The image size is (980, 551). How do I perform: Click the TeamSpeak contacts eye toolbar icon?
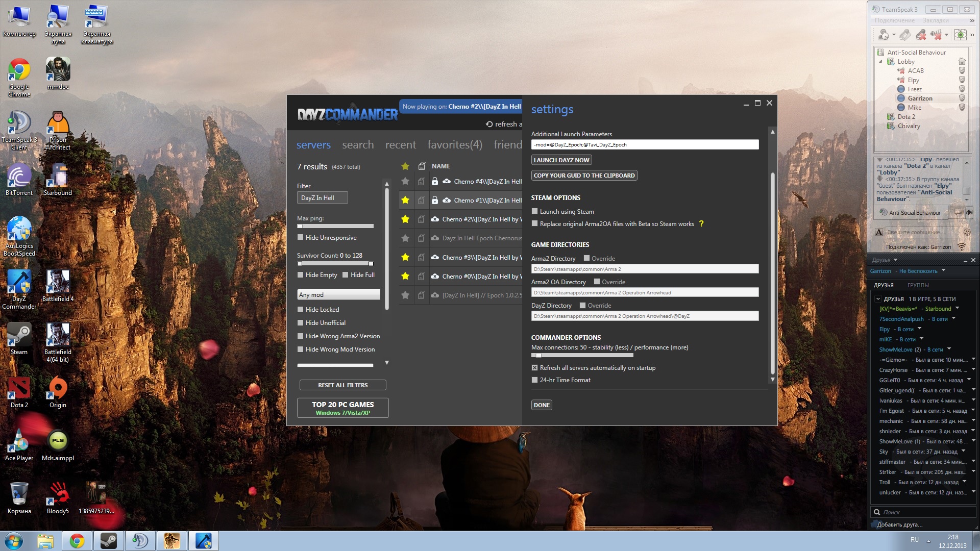click(x=960, y=35)
